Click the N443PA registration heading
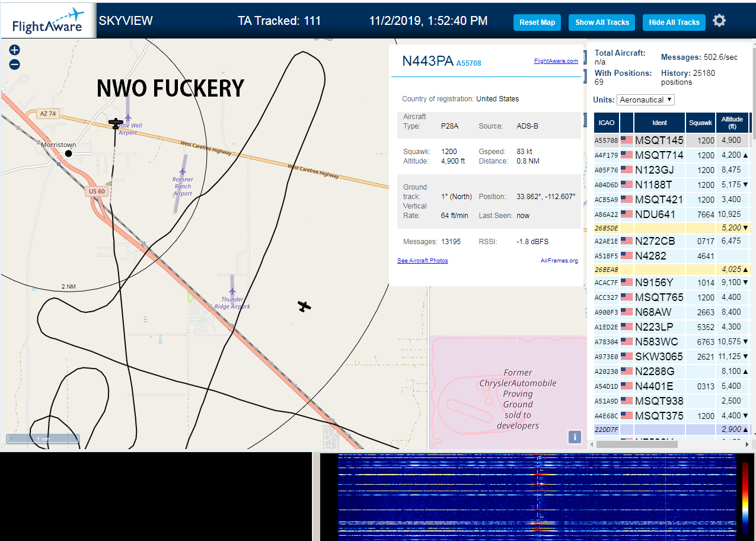This screenshot has width=756, height=541. tap(428, 61)
